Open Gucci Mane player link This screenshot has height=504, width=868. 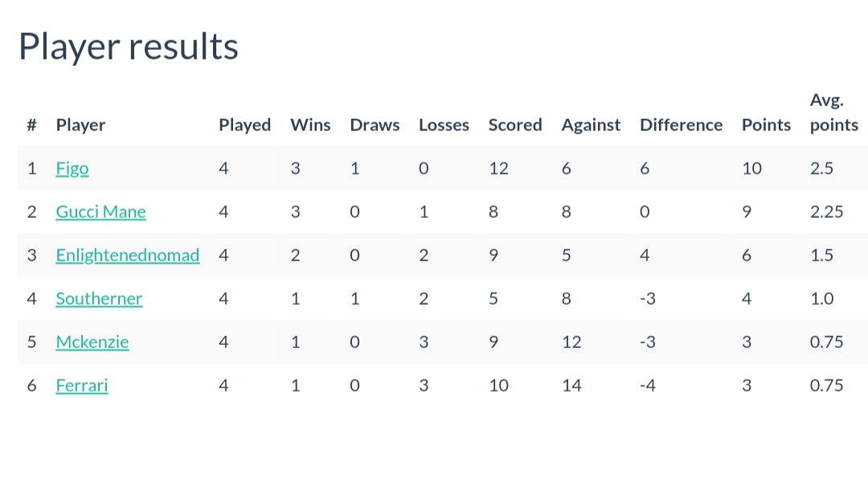coord(100,211)
